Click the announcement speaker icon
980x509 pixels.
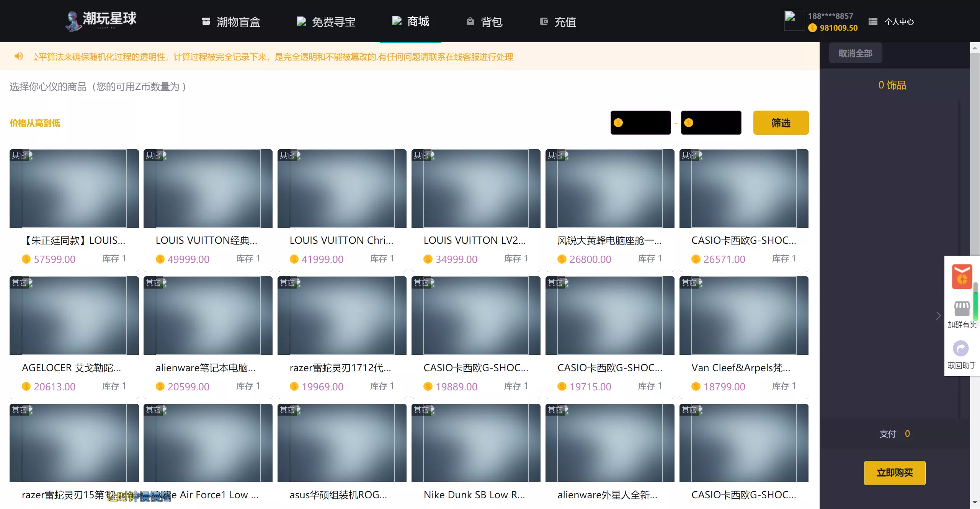coord(18,57)
